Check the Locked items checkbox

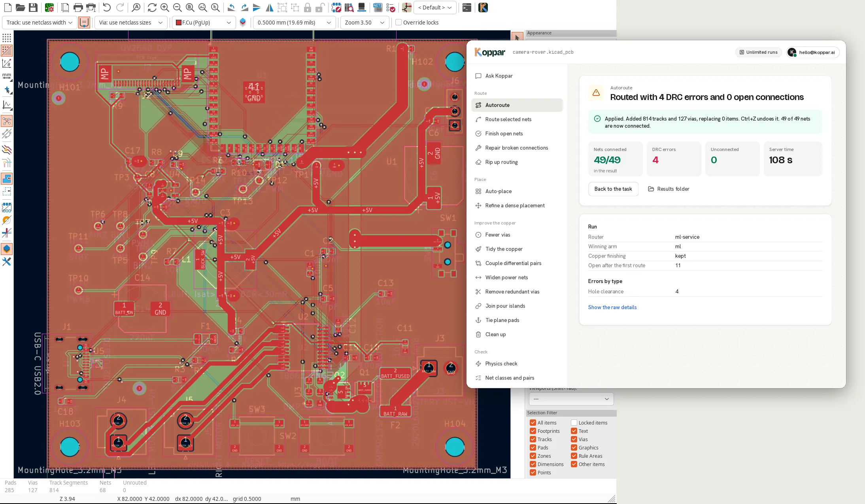tap(574, 423)
